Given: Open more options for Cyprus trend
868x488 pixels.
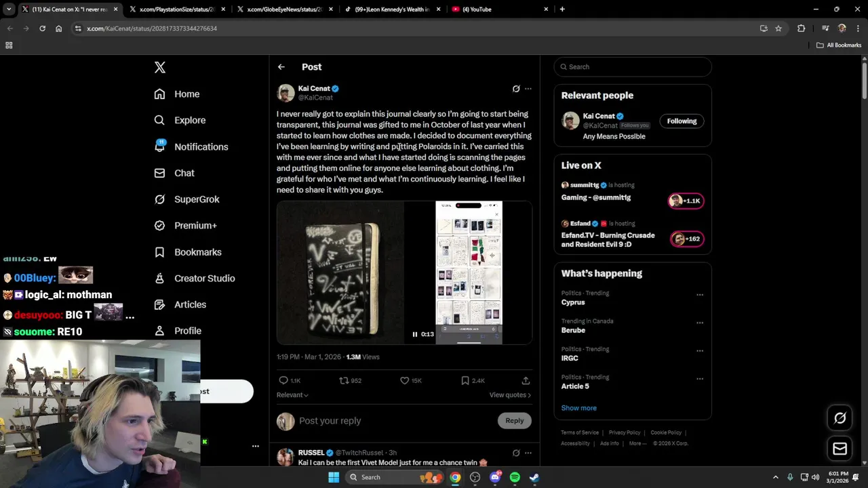Looking at the screenshot, I should click(x=700, y=296).
